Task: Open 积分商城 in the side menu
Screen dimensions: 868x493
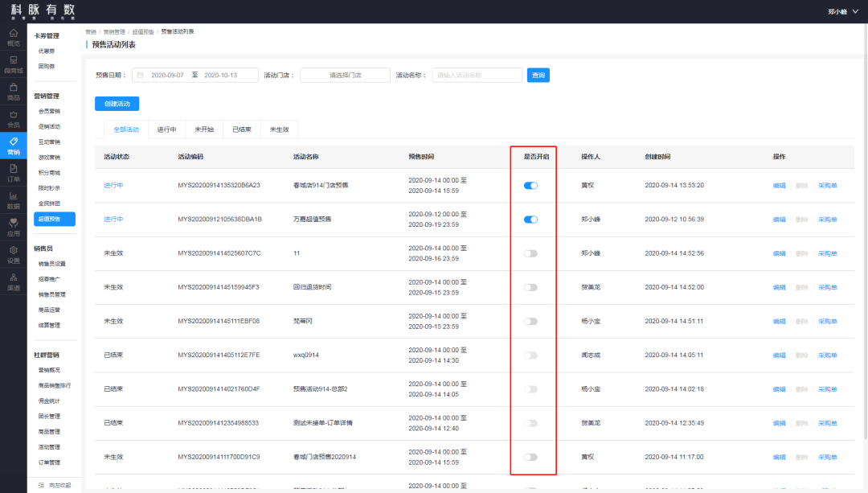Action: tap(49, 173)
